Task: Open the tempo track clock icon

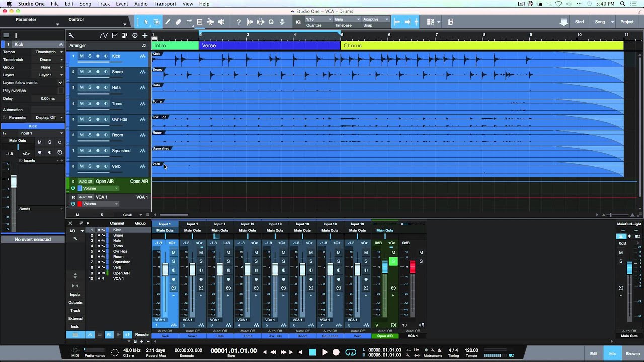Action: pyautogui.click(x=135, y=35)
